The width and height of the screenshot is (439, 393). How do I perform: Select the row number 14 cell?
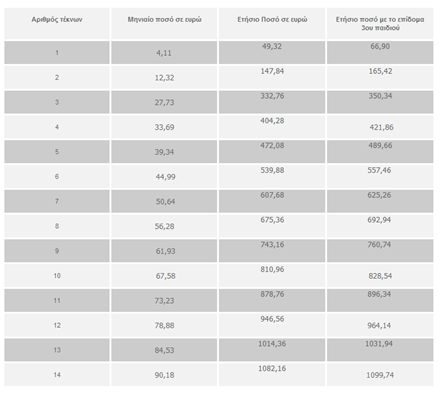point(57,375)
